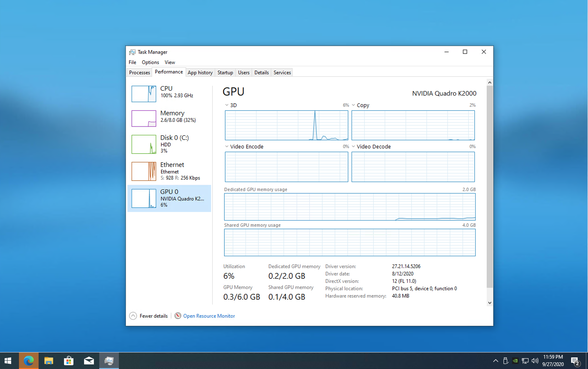Viewport: 588px width, 369px height.
Task: Click the Open Resource Monitor link
Action: pos(209,316)
